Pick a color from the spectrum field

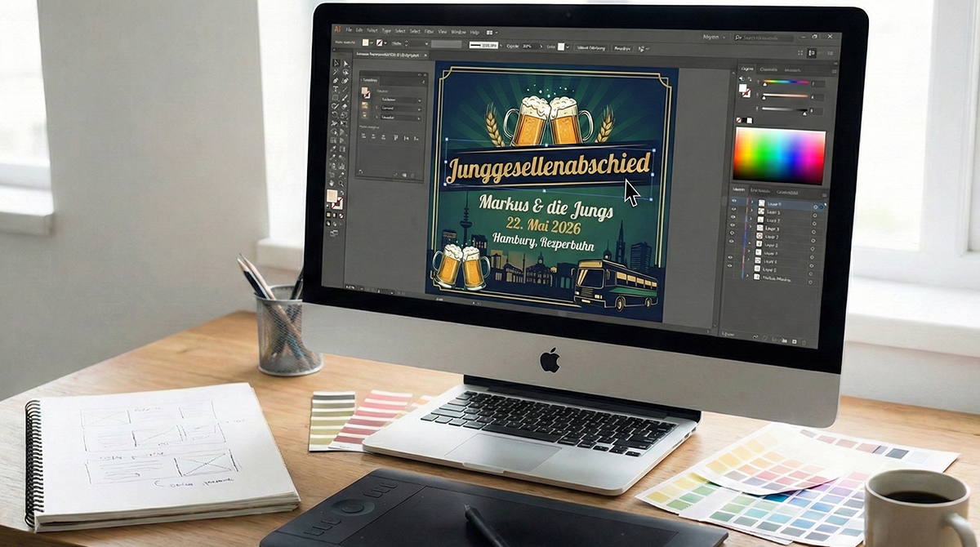click(x=778, y=155)
